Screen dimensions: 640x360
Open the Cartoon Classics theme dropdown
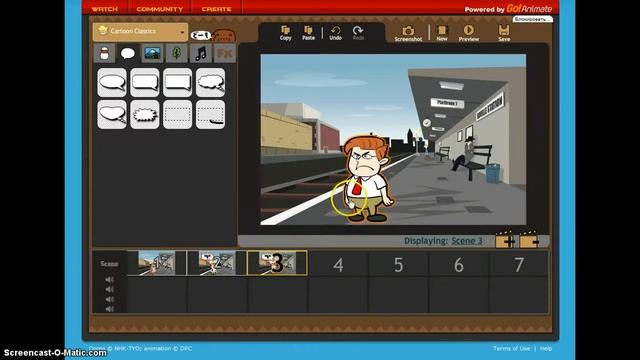pos(140,31)
